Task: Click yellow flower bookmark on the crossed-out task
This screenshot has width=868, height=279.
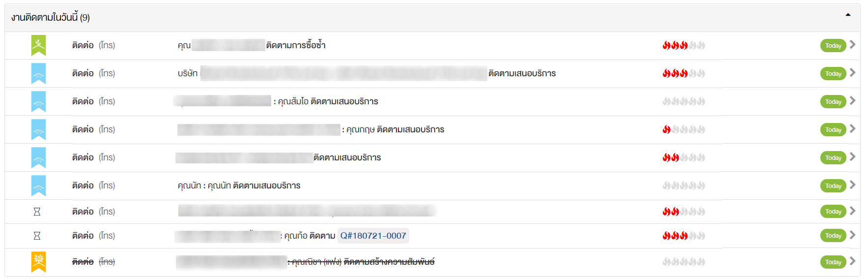Action: pos(38,262)
